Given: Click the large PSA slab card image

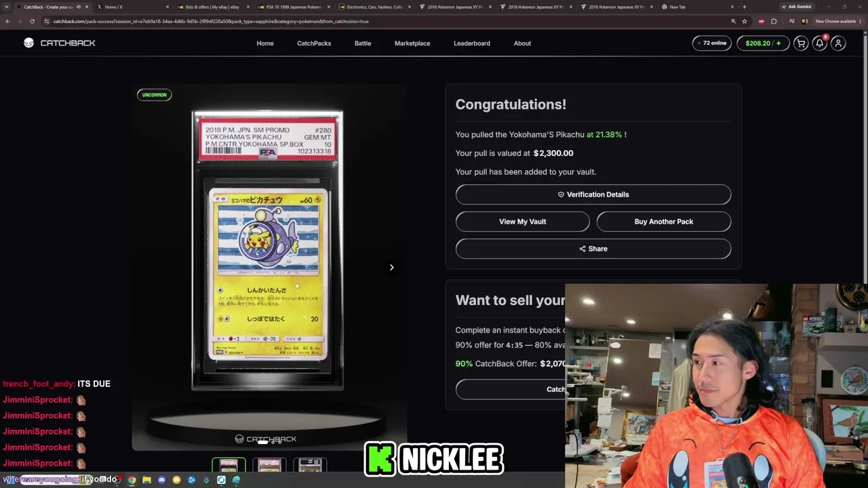Looking at the screenshot, I should (267, 251).
